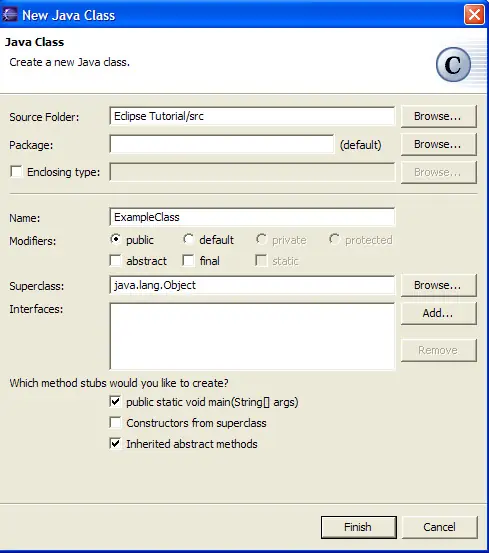Browse for the Superclass
Screen dimensions: 489x553
click(439, 285)
